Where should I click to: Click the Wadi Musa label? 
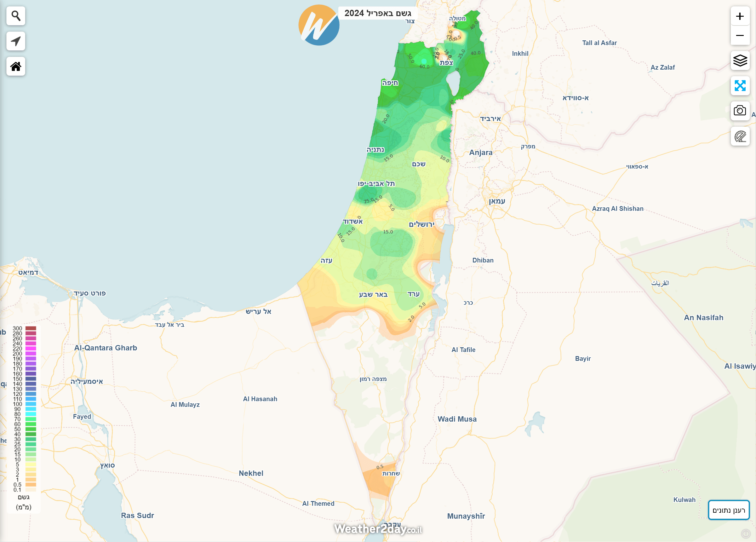coord(457,419)
